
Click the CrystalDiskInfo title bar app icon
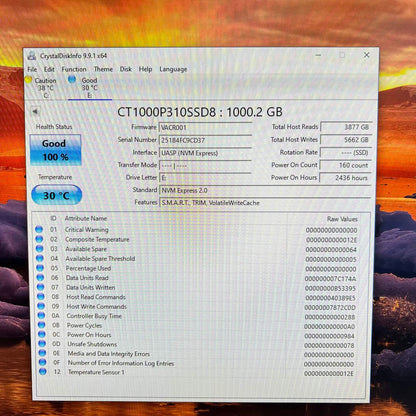click(x=32, y=56)
